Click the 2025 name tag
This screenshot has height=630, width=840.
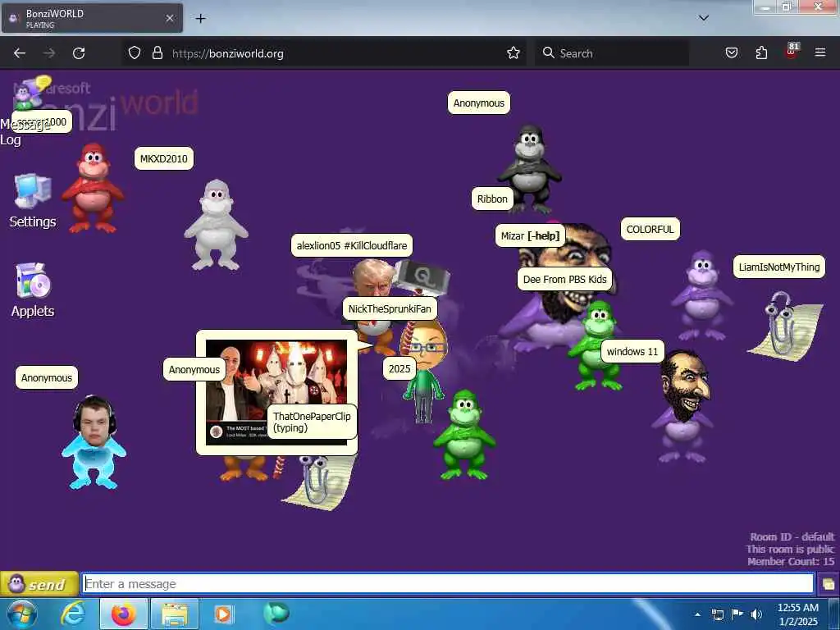399,368
